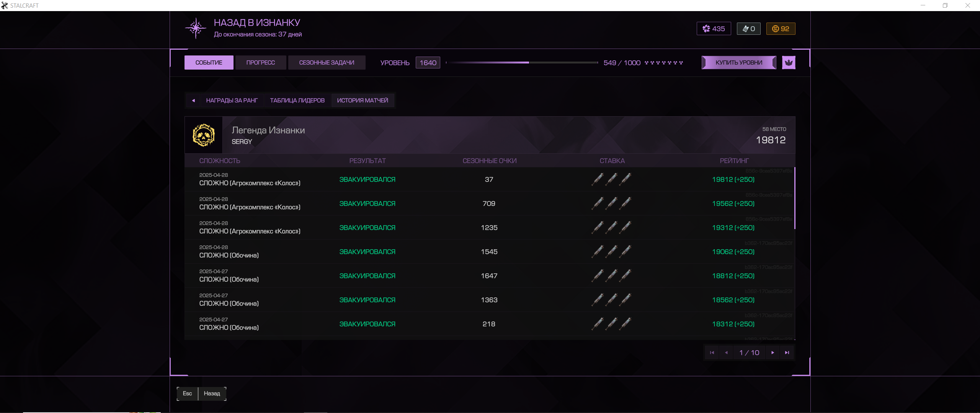This screenshot has height=413, width=980.
Task: Click syringe stake icons in the 37 points row
Action: click(x=611, y=179)
